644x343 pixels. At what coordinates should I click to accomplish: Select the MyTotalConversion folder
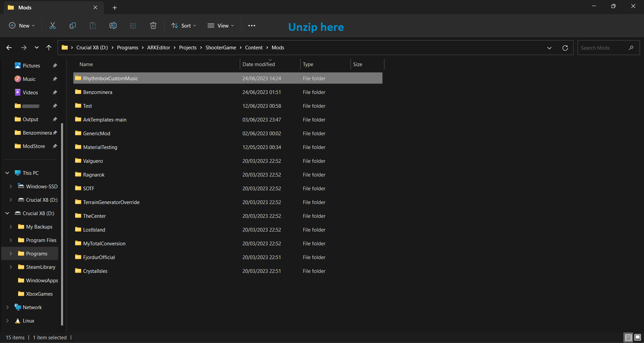pyautogui.click(x=228, y=243)
